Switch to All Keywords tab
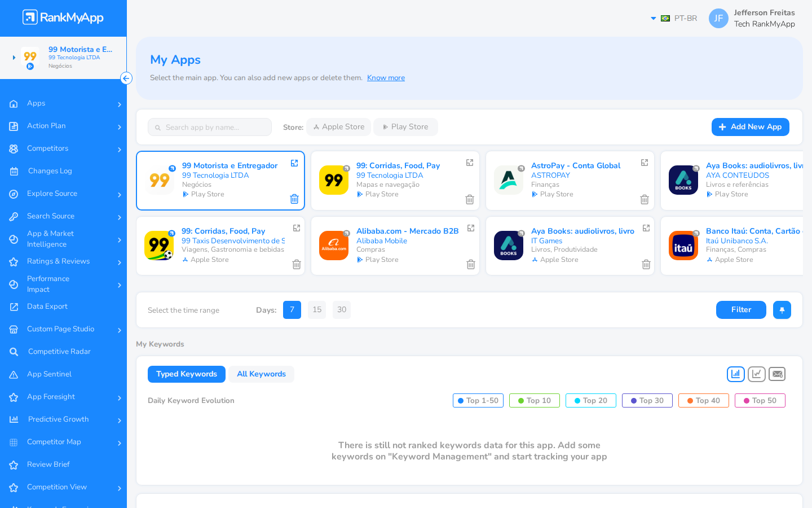Screen dimensions: 812x508 click(261, 374)
